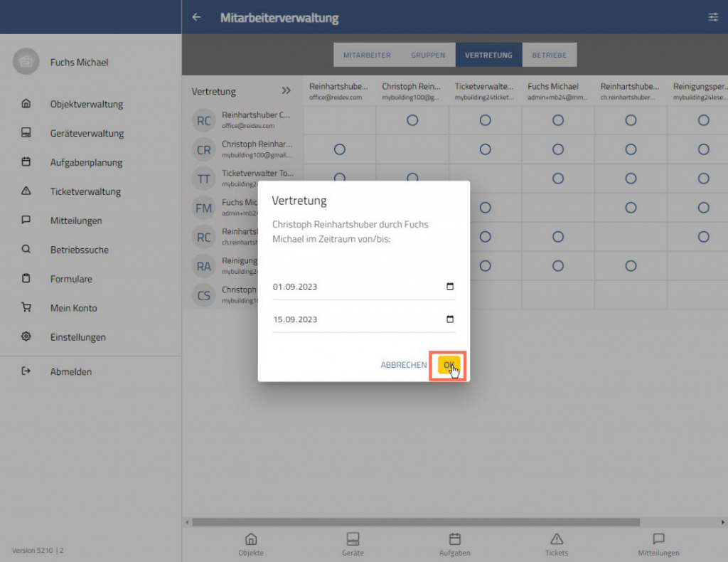The height and width of the screenshot is (562, 728).
Task: Click Abmelden to log out
Action: click(70, 372)
